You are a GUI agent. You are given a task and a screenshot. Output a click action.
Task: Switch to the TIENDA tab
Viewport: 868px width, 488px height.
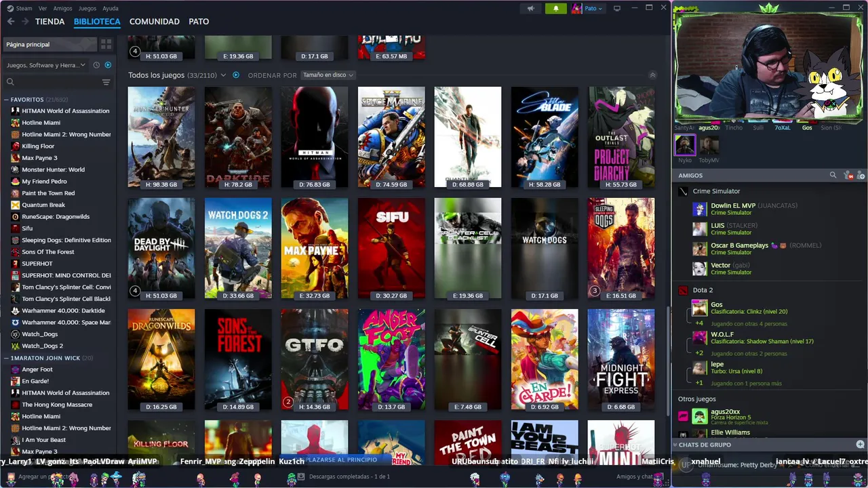click(x=50, y=22)
